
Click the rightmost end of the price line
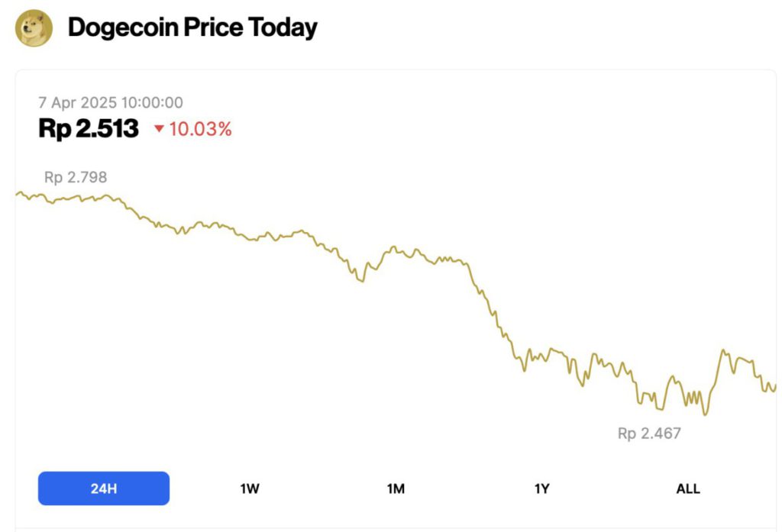point(775,386)
